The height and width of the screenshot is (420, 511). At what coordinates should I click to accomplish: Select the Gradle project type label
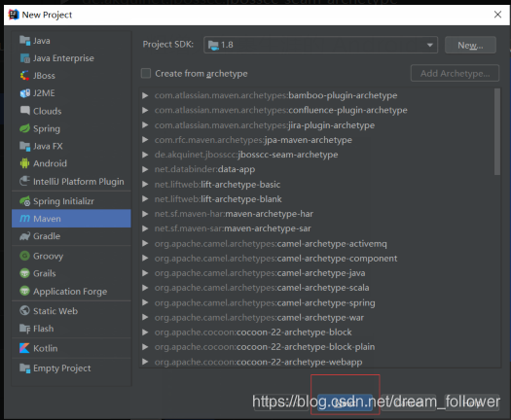(47, 236)
